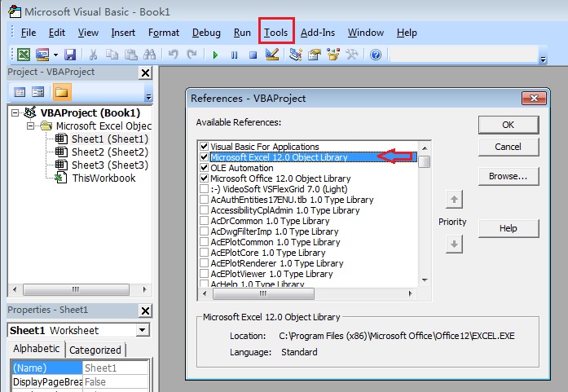This screenshot has width=568, height=392.
Task: Click the Browse... button
Action: click(x=509, y=176)
